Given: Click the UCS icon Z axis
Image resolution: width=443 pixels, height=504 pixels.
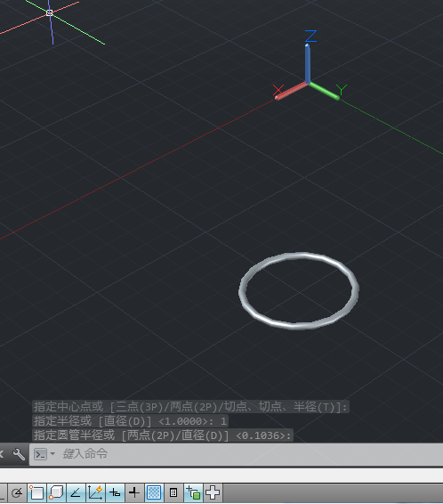Looking at the screenshot, I should click(308, 62).
